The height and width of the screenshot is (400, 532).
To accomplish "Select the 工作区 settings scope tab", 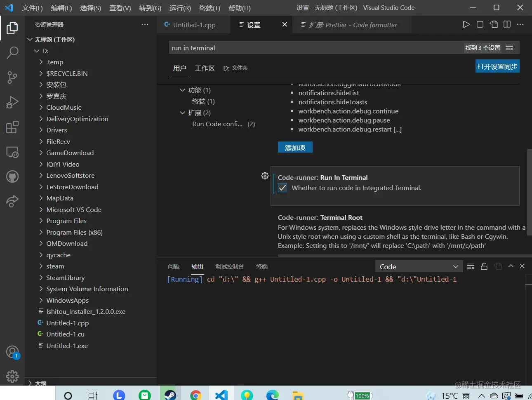I will [205, 68].
